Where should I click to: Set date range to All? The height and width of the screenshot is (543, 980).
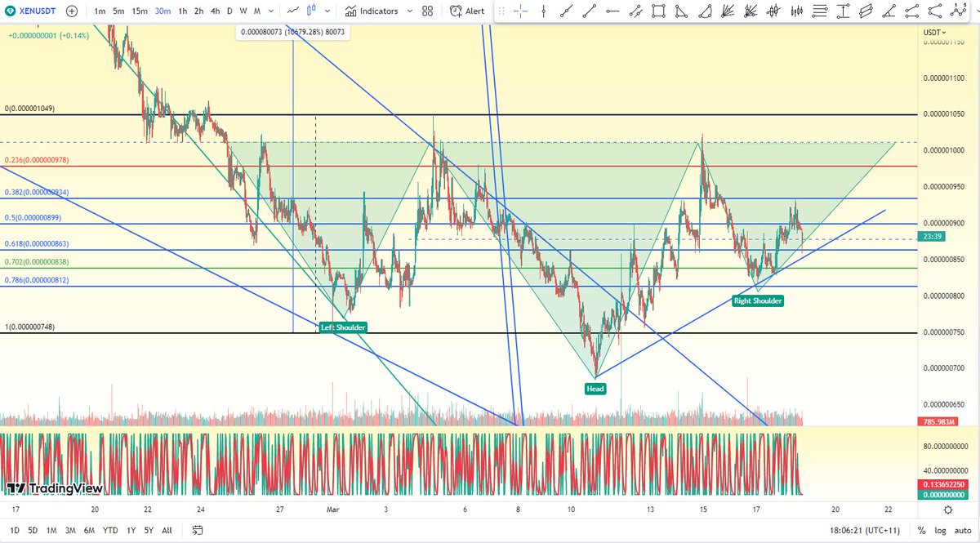point(167,531)
